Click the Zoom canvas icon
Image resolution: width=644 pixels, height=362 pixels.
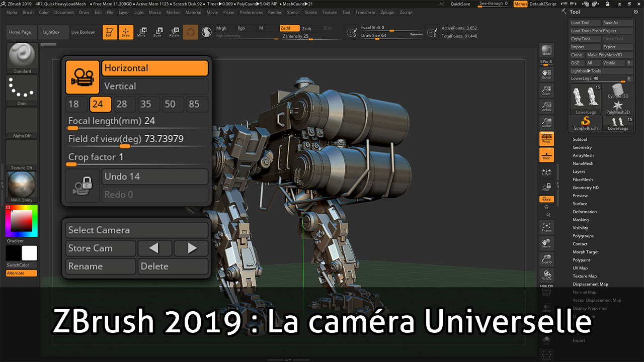(x=546, y=90)
